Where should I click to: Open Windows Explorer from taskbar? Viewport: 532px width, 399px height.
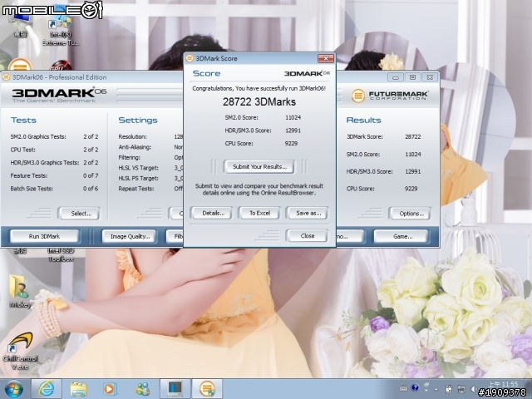pyautogui.click(x=78, y=389)
